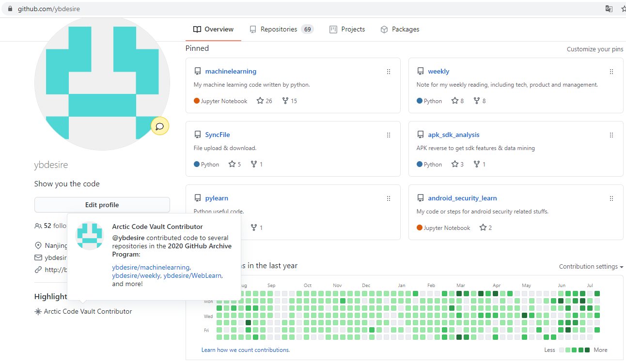Click the large profile avatar image
The width and height of the screenshot is (626, 364).
[x=102, y=82]
